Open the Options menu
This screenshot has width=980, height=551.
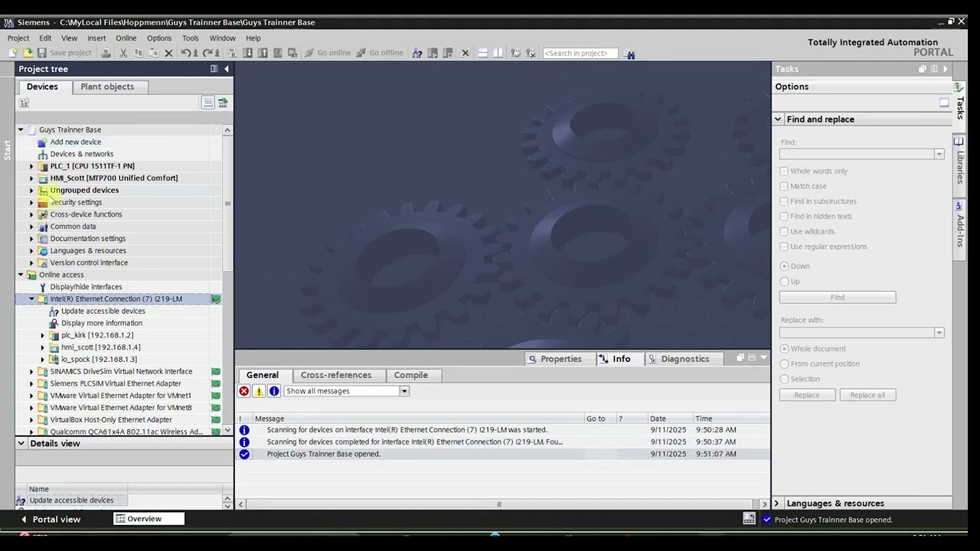tap(159, 38)
